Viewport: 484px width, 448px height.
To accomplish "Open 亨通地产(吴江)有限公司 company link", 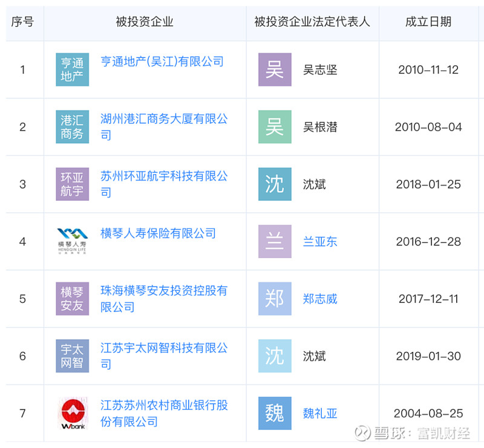I will [x=162, y=61].
